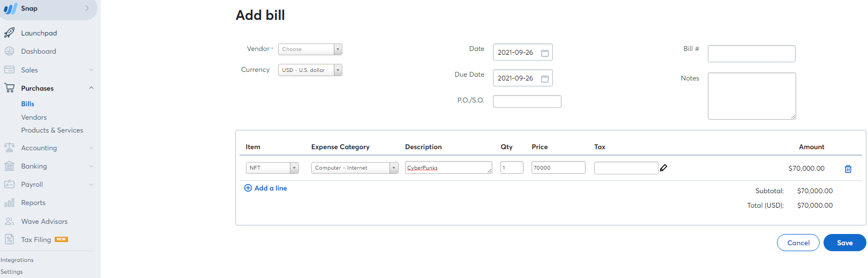868x278 pixels.
Task: Click the pencil icon beside Tax field
Action: click(663, 168)
